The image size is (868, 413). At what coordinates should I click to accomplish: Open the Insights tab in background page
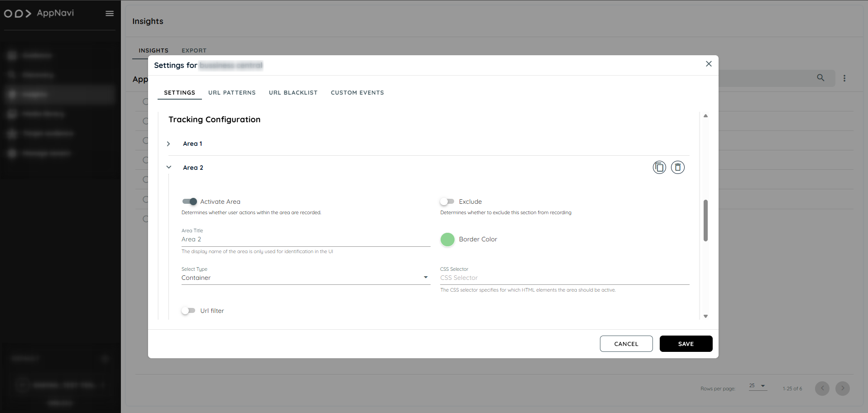click(153, 50)
